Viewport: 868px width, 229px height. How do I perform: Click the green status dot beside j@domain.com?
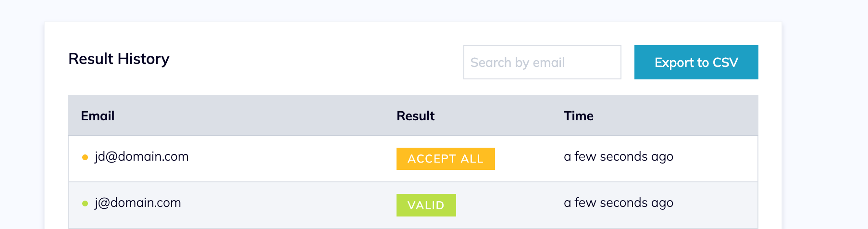pos(85,204)
